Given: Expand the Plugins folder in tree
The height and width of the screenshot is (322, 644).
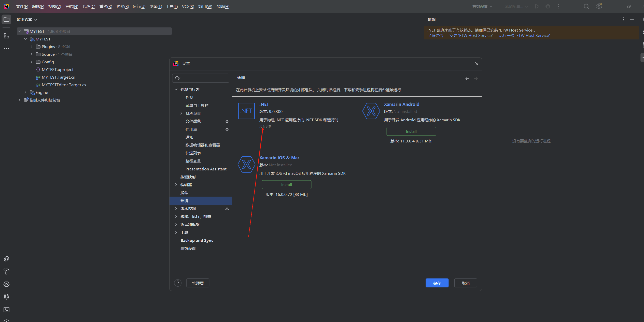Looking at the screenshot, I should [32, 47].
